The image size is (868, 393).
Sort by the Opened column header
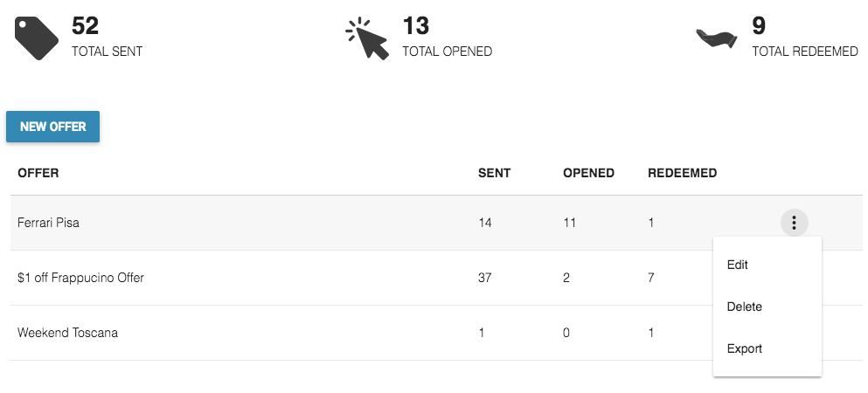click(588, 173)
